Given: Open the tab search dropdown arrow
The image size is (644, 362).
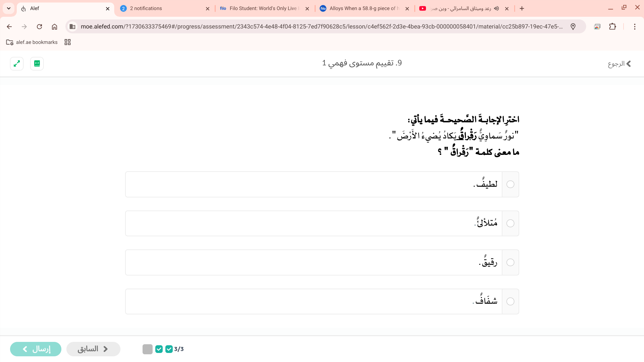Looking at the screenshot, I should tap(8, 8).
